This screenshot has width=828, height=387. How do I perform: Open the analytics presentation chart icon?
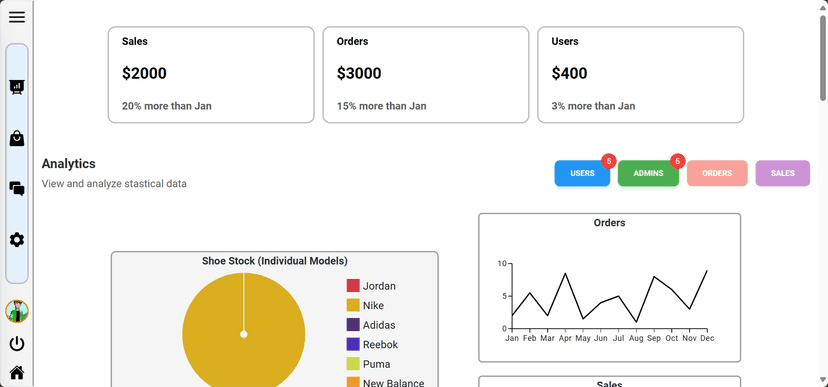tap(17, 87)
